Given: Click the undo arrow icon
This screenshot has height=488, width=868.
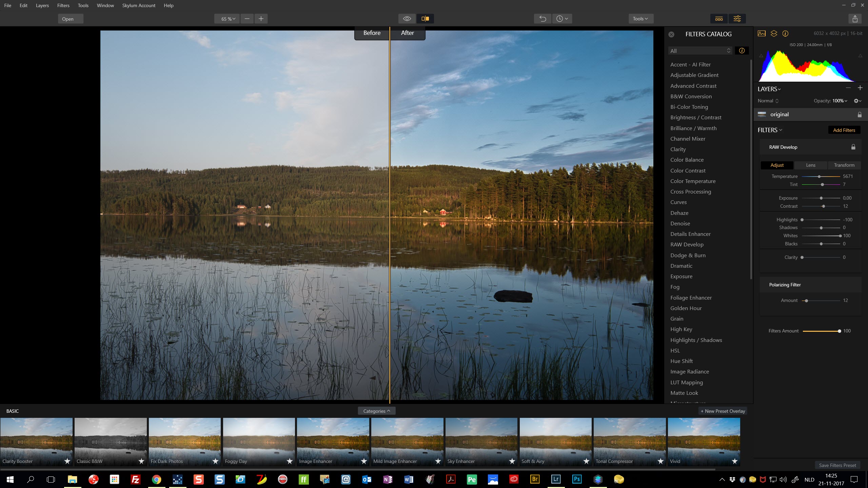Looking at the screenshot, I should pyautogui.click(x=542, y=19).
